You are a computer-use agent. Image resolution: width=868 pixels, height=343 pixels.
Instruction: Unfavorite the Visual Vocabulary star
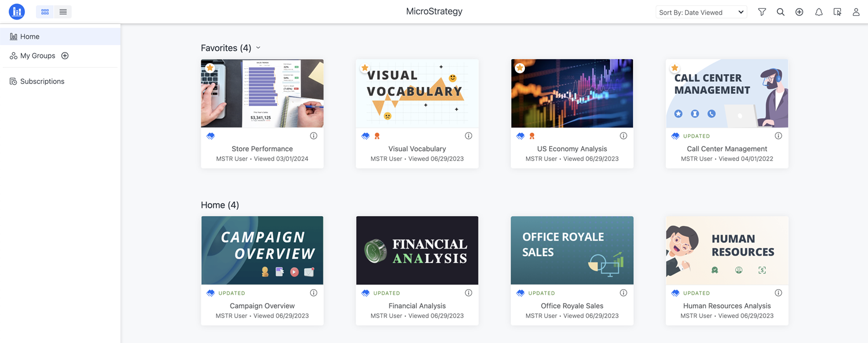(x=365, y=68)
